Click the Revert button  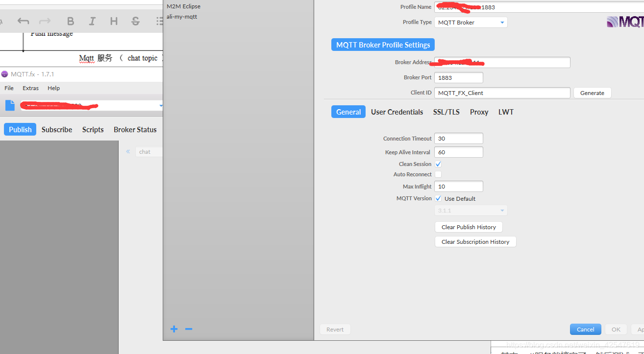tap(335, 330)
